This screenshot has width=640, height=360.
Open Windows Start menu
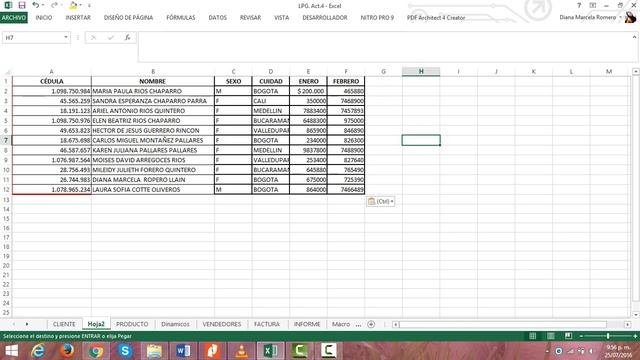point(11,351)
